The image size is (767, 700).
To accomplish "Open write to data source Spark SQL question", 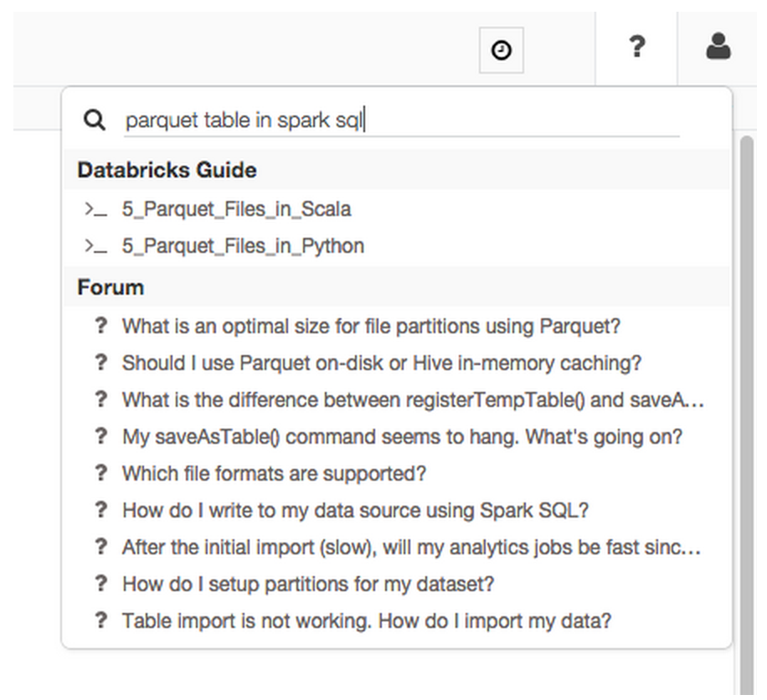I will point(356,510).
